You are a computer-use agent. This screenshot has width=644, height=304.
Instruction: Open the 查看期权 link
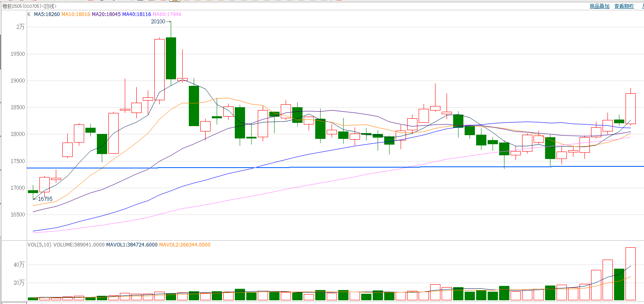[624, 6]
